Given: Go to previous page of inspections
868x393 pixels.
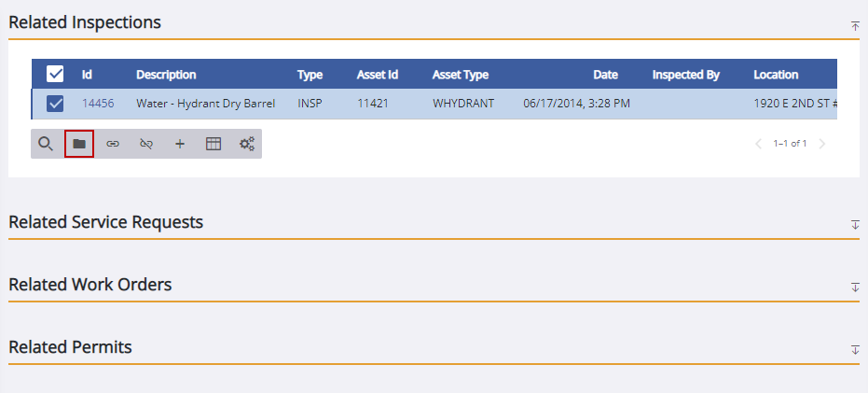Looking at the screenshot, I should click(758, 144).
